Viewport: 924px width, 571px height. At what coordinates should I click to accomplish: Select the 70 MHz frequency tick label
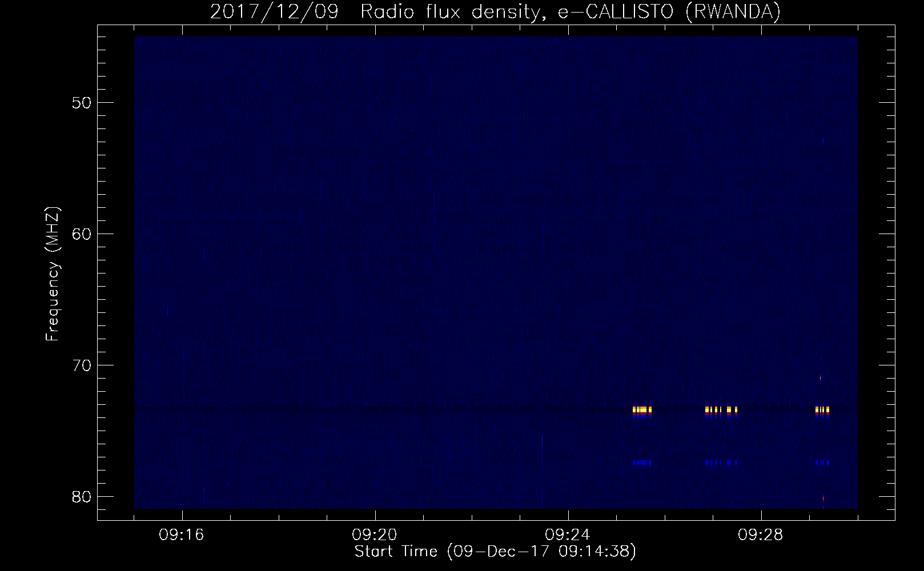click(x=82, y=365)
